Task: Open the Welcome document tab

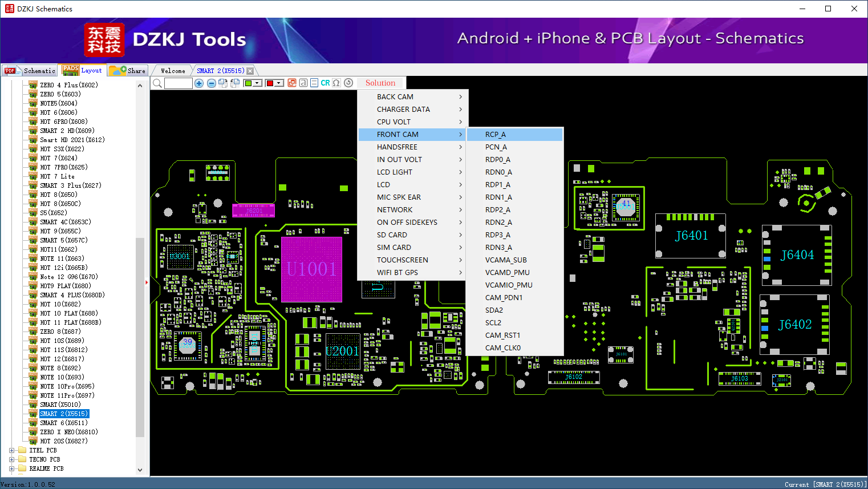Action: pos(173,71)
